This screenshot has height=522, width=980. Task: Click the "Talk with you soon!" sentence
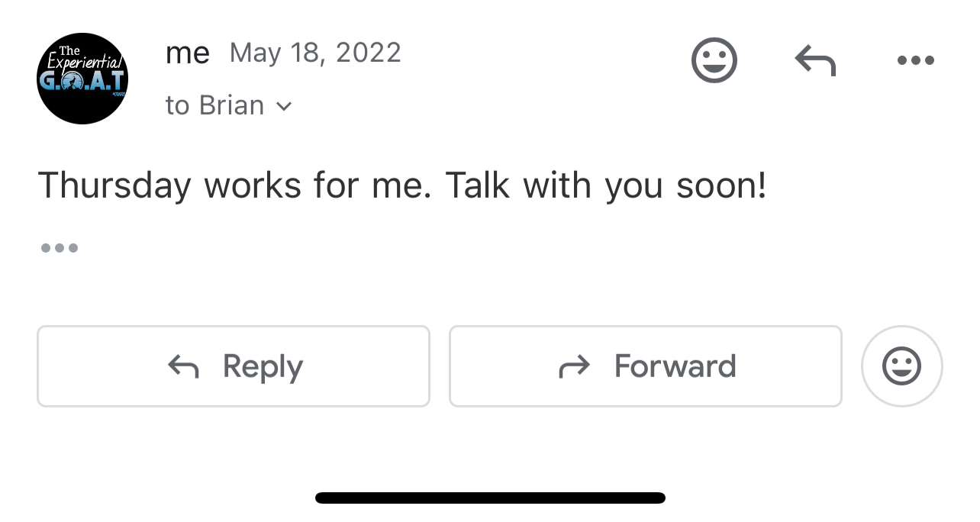click(606, 185)
